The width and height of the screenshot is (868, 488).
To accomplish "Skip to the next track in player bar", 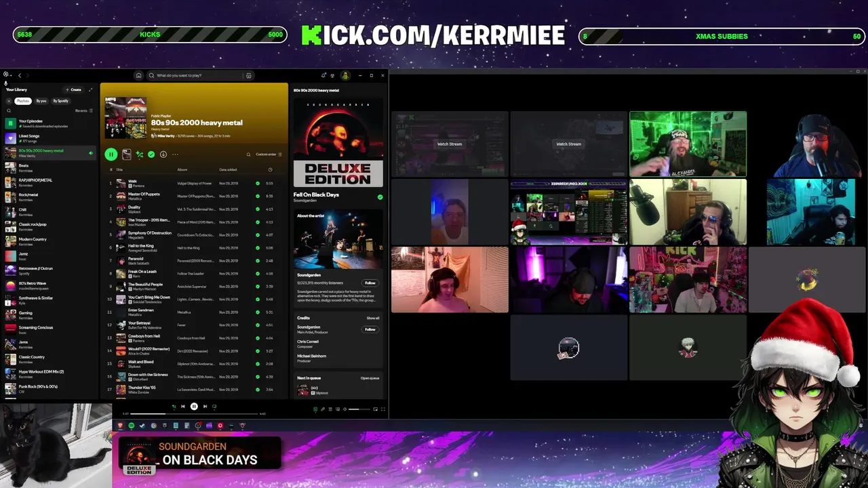I will [205, 407].
